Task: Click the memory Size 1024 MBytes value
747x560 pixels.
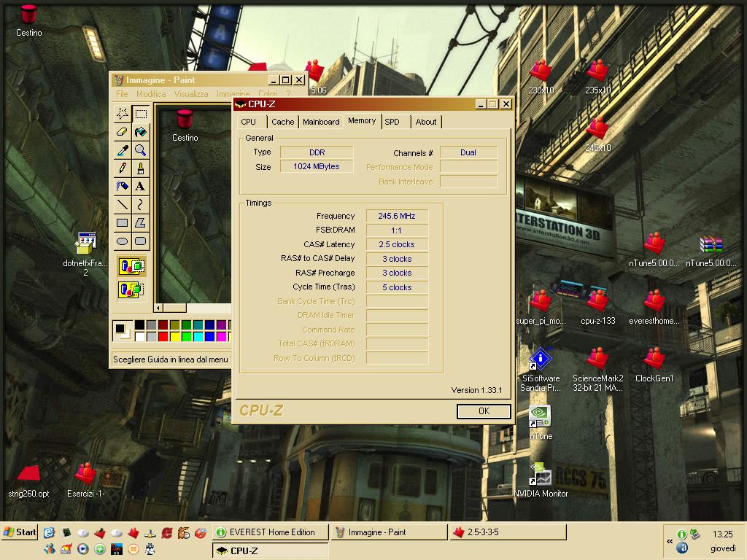Action: 317,167
